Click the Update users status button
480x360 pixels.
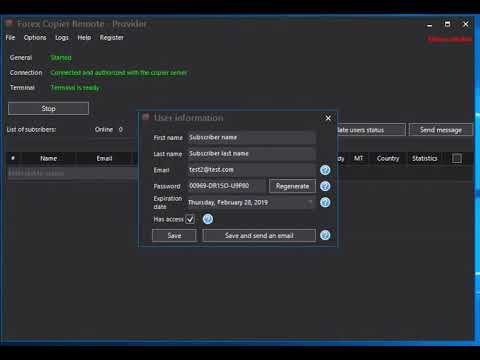(x=371, y=130)
